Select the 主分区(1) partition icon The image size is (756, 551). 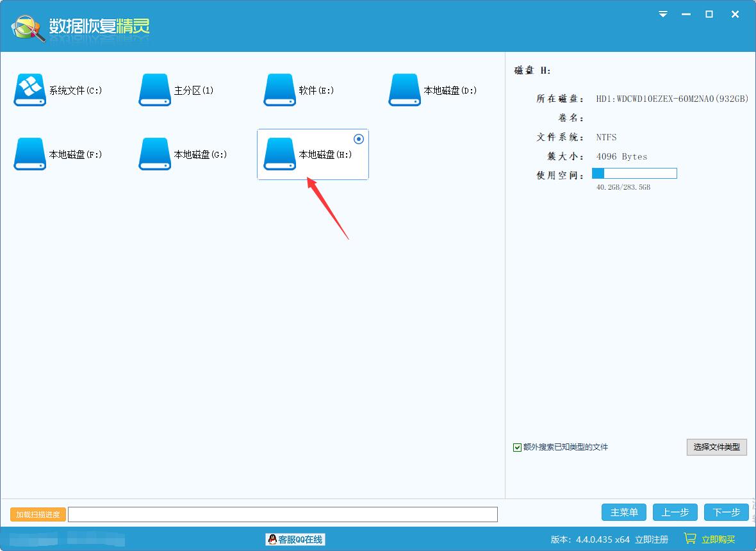tap(155, 90)
